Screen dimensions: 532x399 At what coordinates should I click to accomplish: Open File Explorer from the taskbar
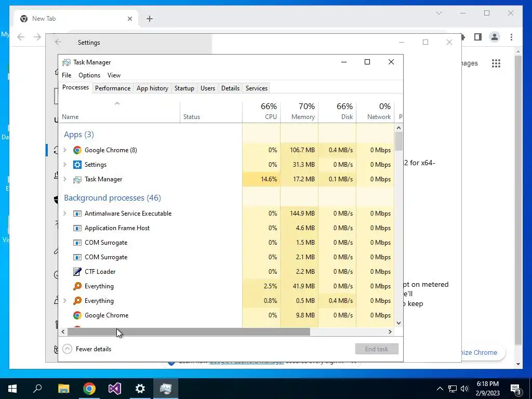63,389
